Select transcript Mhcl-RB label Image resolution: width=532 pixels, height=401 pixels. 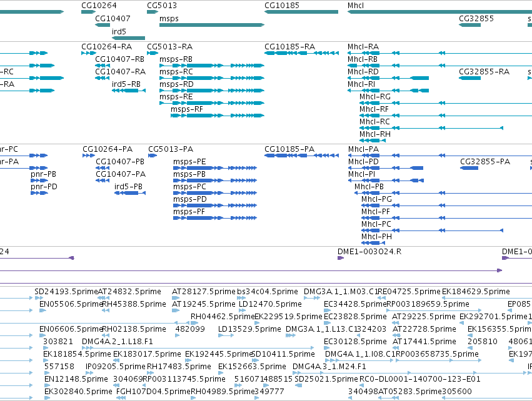tap(363, 59)
